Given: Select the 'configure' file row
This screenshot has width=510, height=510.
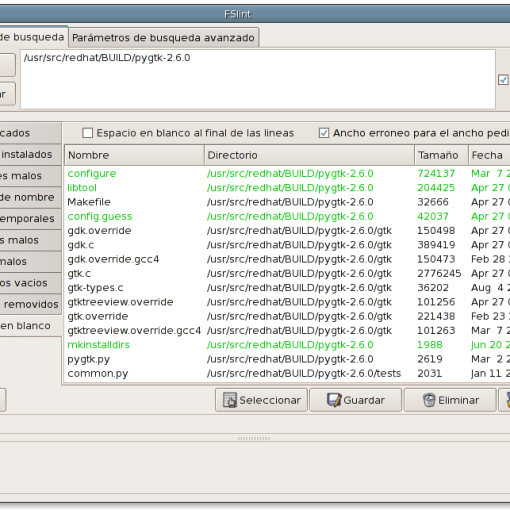Looking at the screenshot, I should [287, 173].
